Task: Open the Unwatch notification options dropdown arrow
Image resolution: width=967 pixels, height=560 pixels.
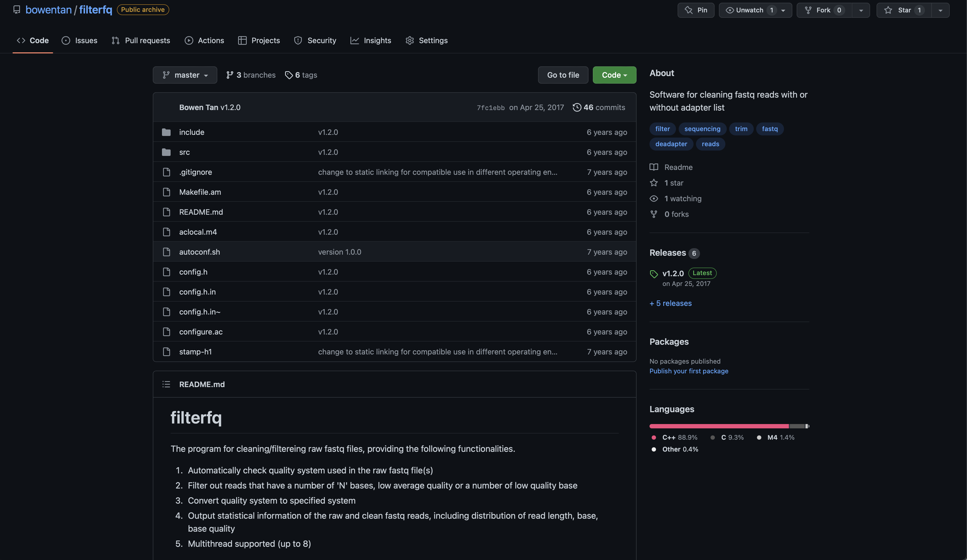Action: 783,10
